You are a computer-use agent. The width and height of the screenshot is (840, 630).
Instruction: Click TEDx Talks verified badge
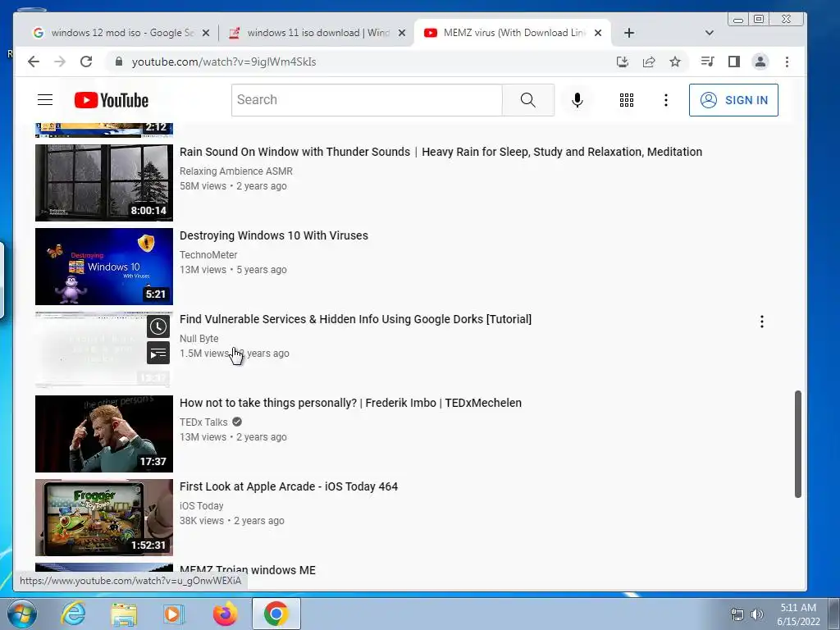tap(237, 422)
